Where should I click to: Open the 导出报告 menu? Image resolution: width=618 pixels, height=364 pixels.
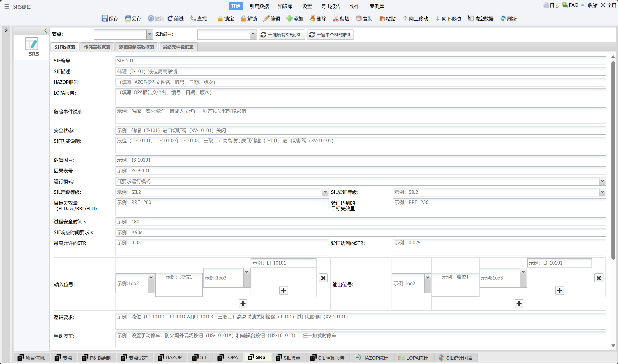[x=331, y=6]
